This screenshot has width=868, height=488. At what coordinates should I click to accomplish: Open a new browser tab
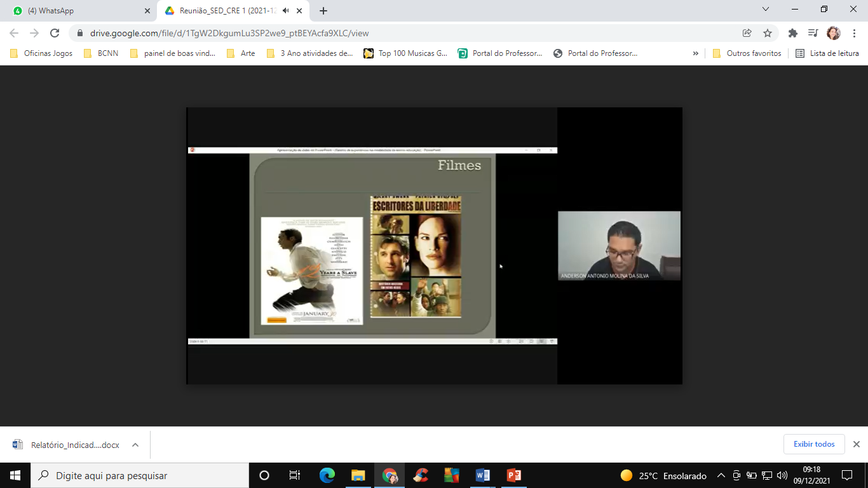(323, 11)
